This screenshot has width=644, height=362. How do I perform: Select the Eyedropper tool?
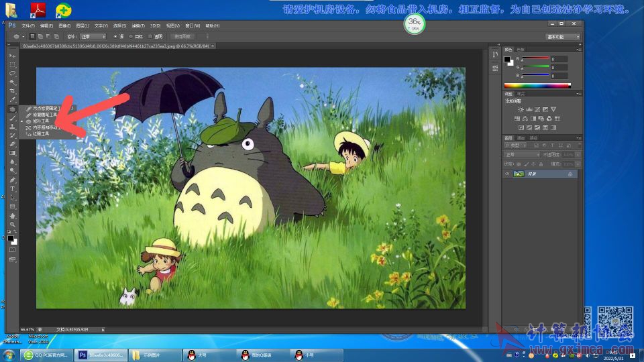[12, 100]
